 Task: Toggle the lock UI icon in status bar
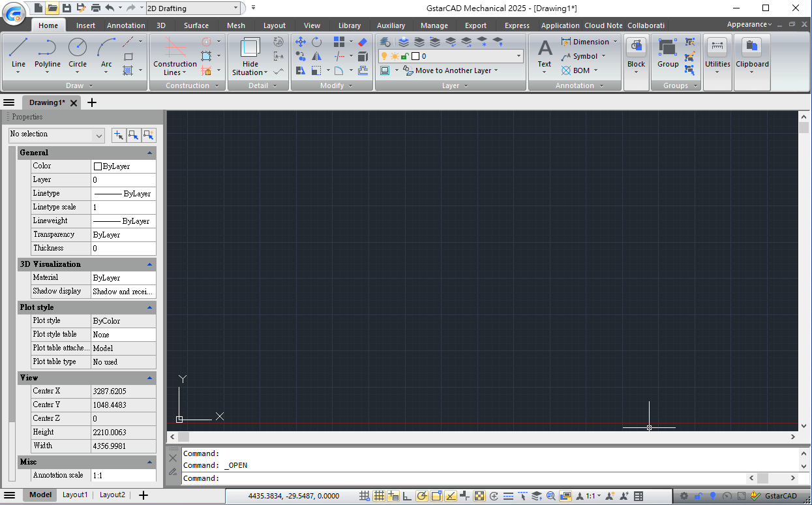pos(699,496)
